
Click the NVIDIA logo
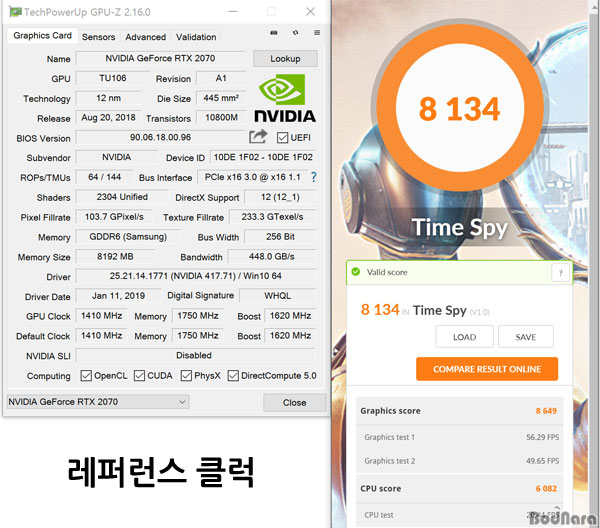(x=285, y=98)
